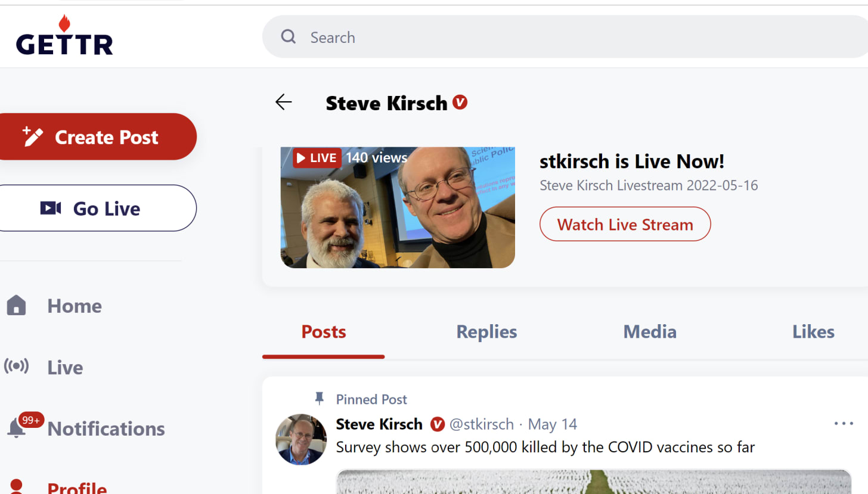Click the search magnifier icon
Viewport: 868px width, 494px height.
pos(289,37)
